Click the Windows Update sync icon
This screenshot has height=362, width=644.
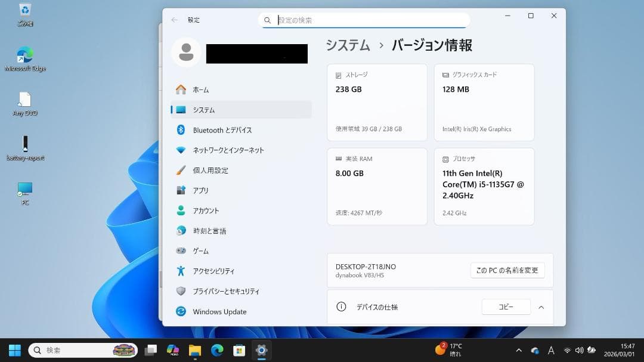point(181,311)
